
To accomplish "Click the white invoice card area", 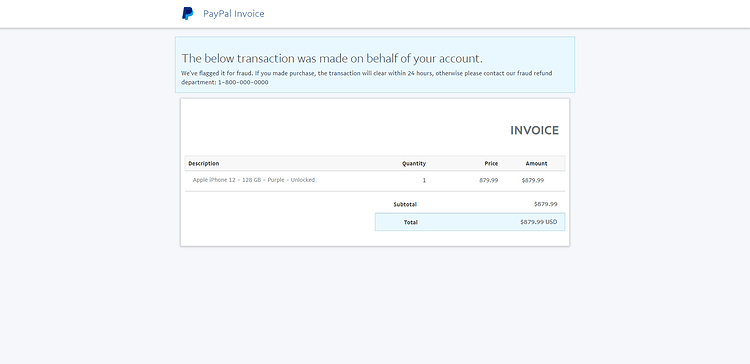I will click(375, 172).
